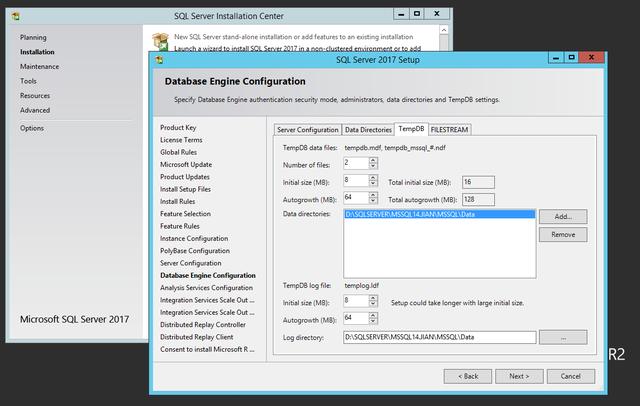640x406 pixels.
Task: Switch to the Data Directories tab
Action: tap(368, 130)
